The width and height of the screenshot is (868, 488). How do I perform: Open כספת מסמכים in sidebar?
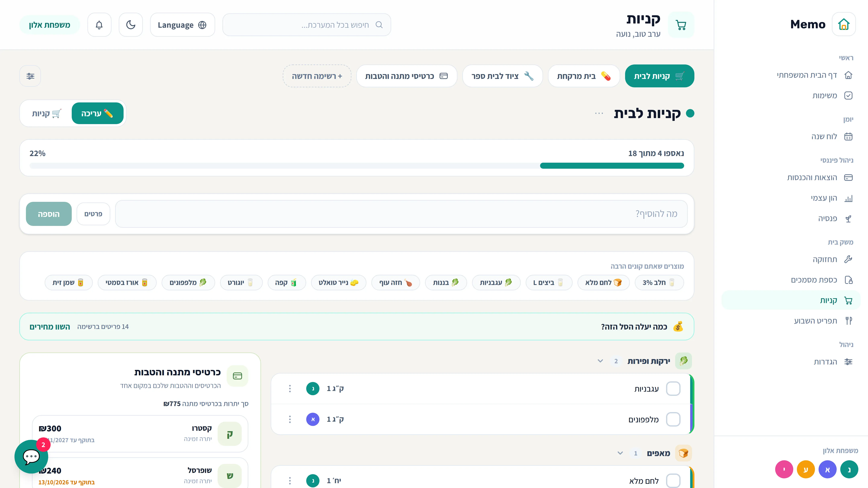pos(791,280)
